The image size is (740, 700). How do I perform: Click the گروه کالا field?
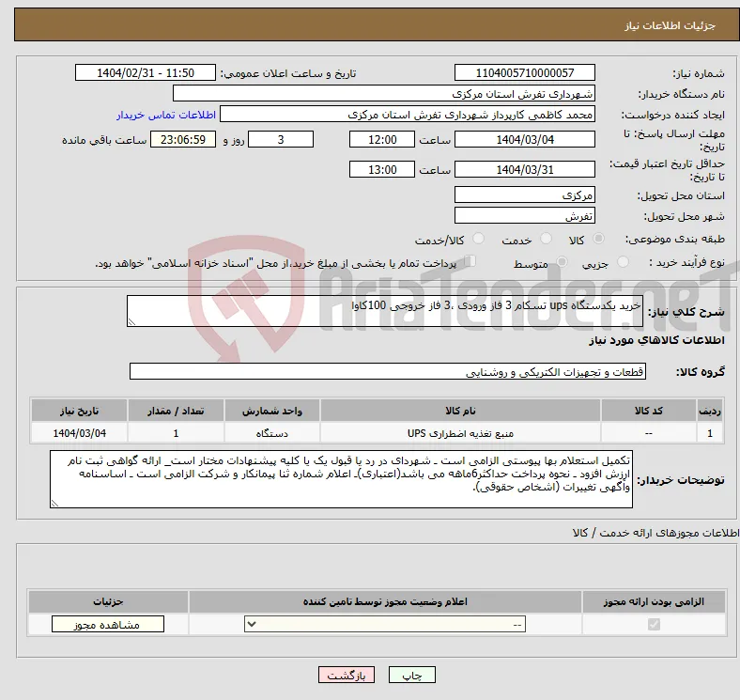[x=388, y=371]
